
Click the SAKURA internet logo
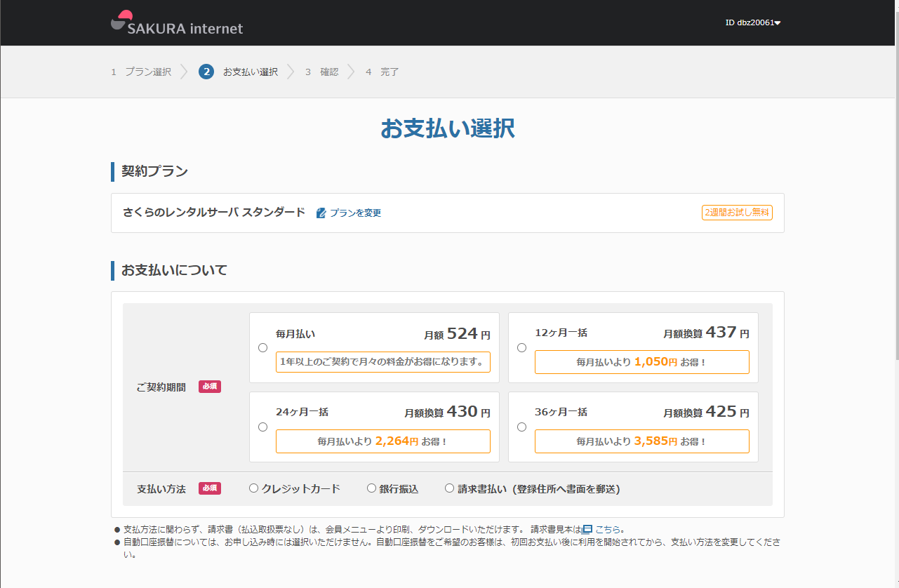177,22
